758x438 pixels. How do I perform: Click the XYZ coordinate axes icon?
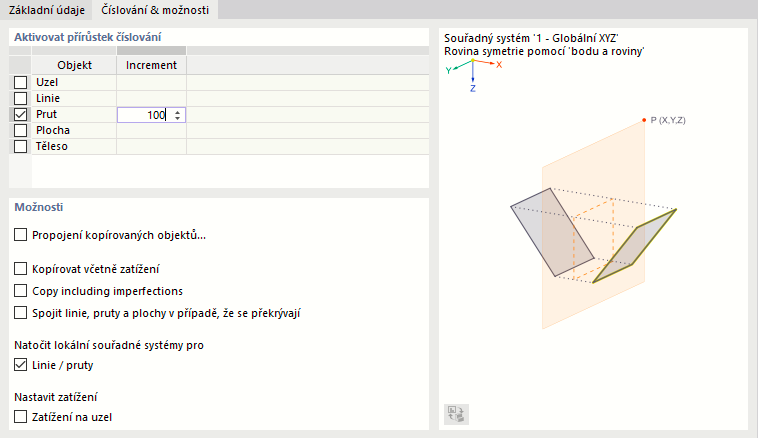pyautogui.click(x=473, y=71)
